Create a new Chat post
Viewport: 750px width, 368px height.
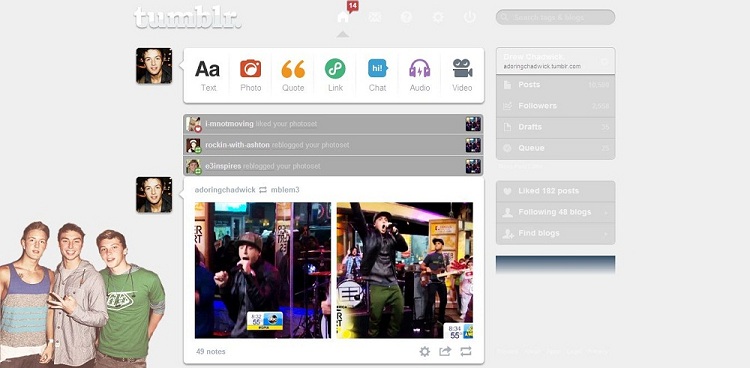(377, 75)
